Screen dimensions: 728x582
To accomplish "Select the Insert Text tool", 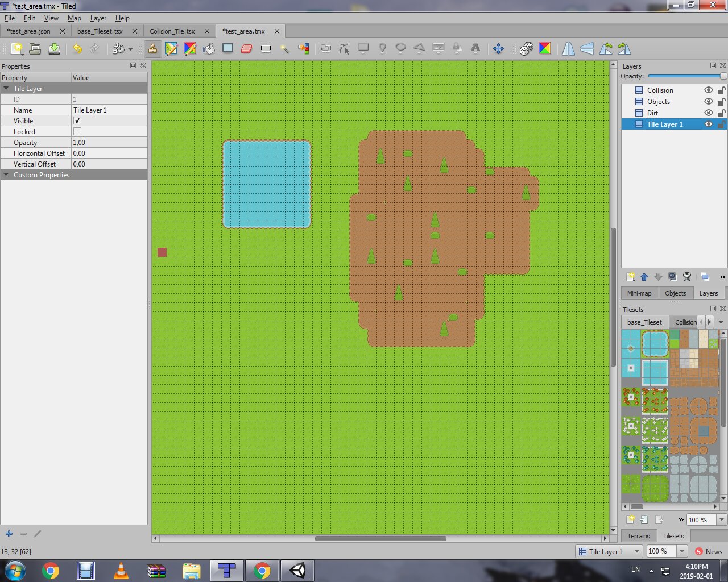I will pyautogui.click(x=475, y=48).
